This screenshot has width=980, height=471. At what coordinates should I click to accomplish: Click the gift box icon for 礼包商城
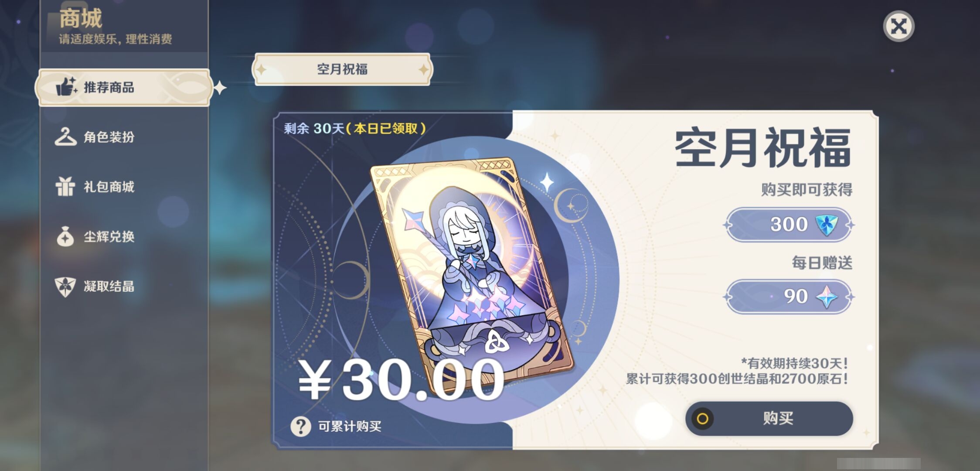[65, 187]
